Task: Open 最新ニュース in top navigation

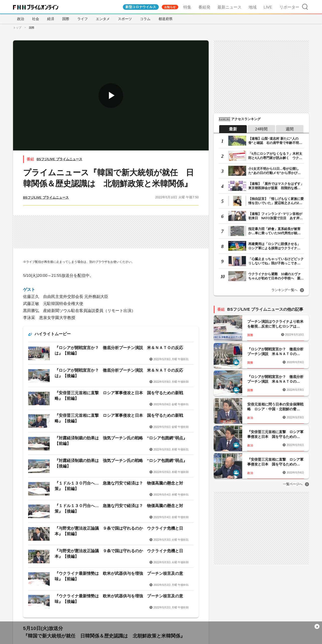Action: pyautogui.click(x=229, y=7)
